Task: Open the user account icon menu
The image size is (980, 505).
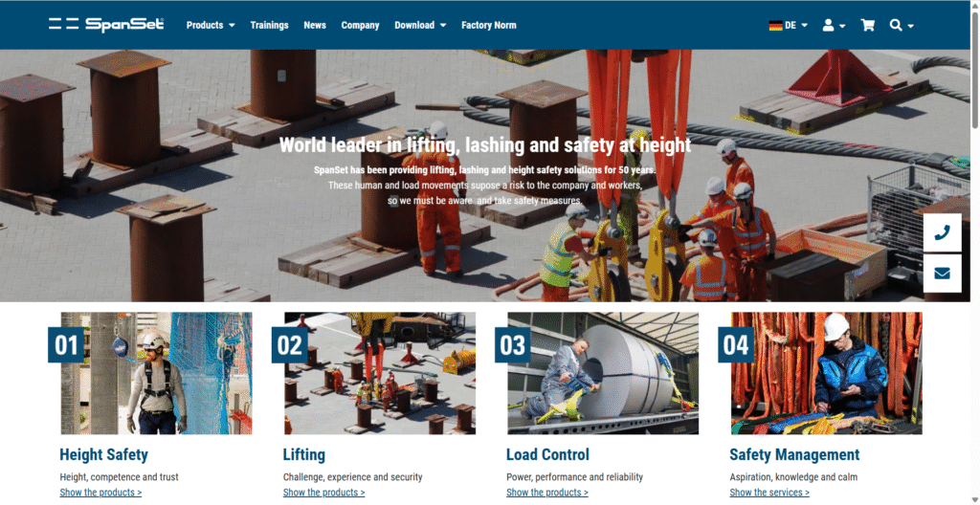Action: click(833, 26)
